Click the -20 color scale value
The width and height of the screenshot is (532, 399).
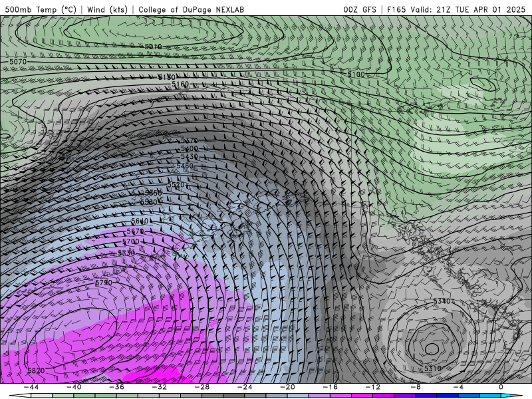click(287, 387)
